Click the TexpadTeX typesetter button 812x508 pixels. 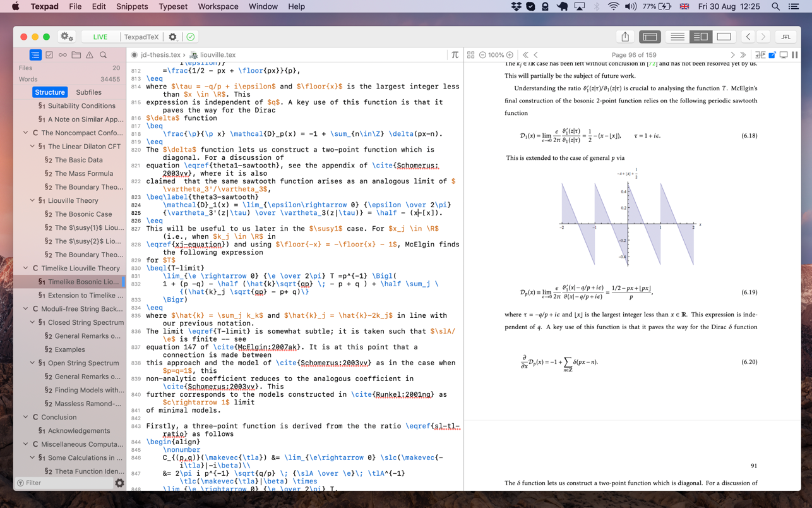coord(141,37)
